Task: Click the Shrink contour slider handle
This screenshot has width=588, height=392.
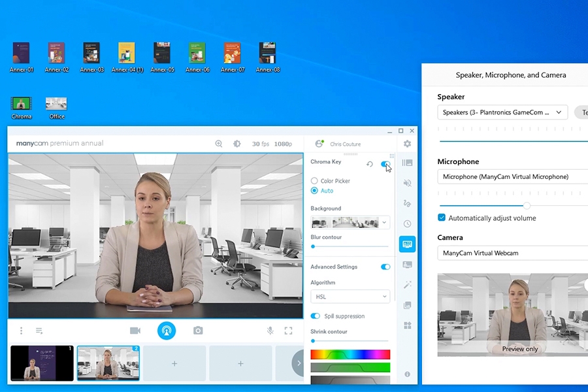Action: [x=313, y=341]
